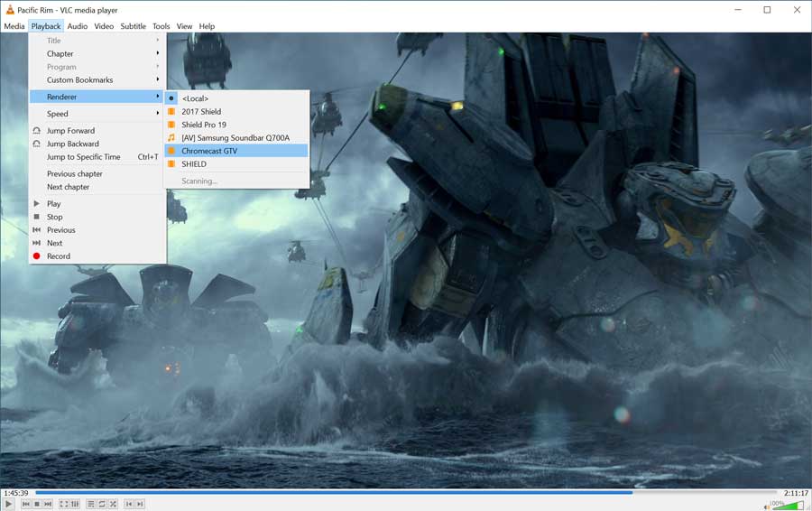Open the Help menu
The width and height of the screenshot is (812, 511).
[x=207, y=26]
